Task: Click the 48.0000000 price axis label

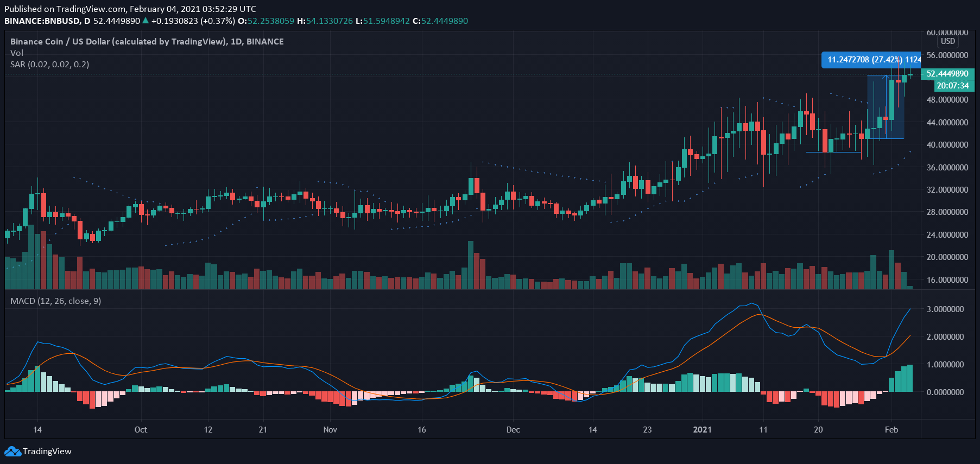Action: pos(947,100)
